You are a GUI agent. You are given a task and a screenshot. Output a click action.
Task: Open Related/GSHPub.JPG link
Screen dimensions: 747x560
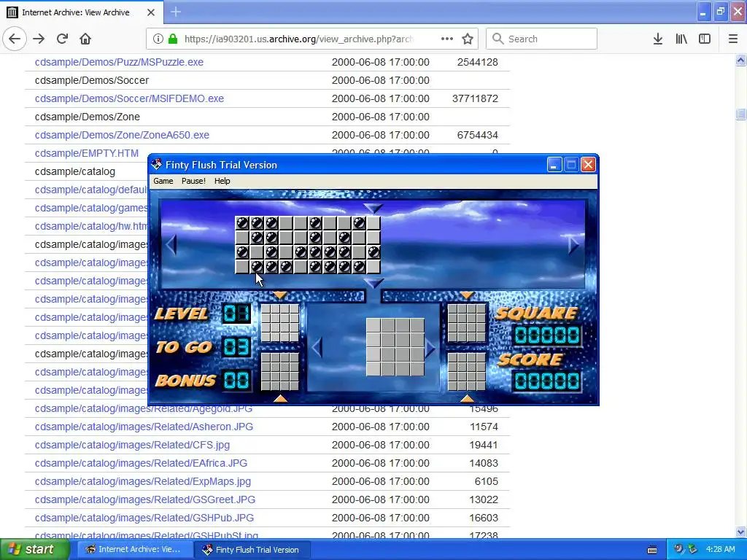[x=144, y=518]
